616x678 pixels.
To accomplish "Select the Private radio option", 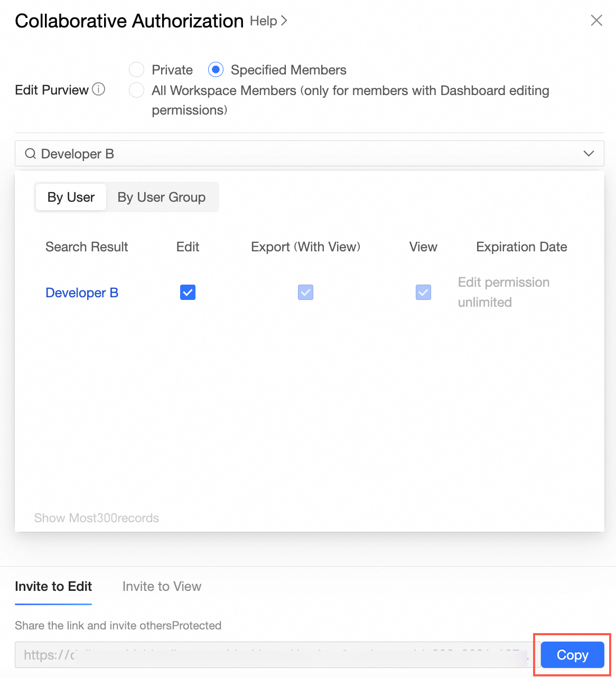I will coord(137,70).
